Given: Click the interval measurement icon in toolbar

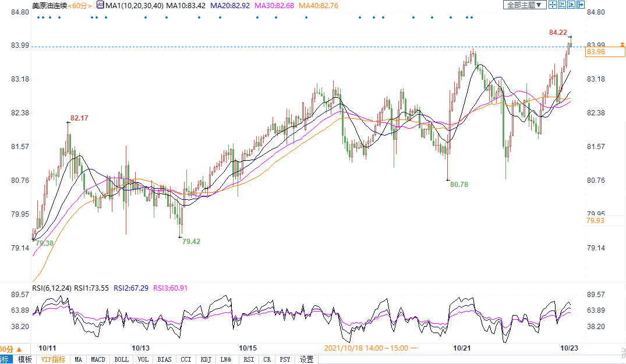Looking at the screenshot, I should [x=561, y=5].
